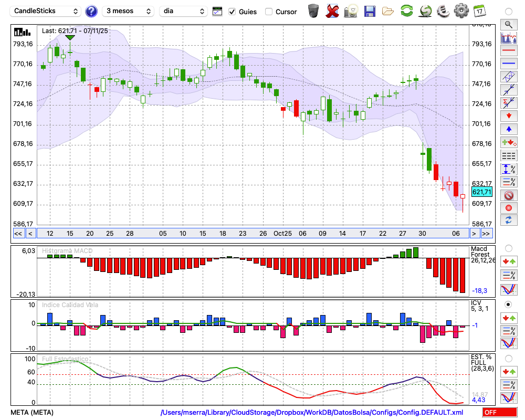Screen dimensions: 525x420
Task: Select the red horizontal line tool
Action: pyautogui.click(x=508, y=51)
